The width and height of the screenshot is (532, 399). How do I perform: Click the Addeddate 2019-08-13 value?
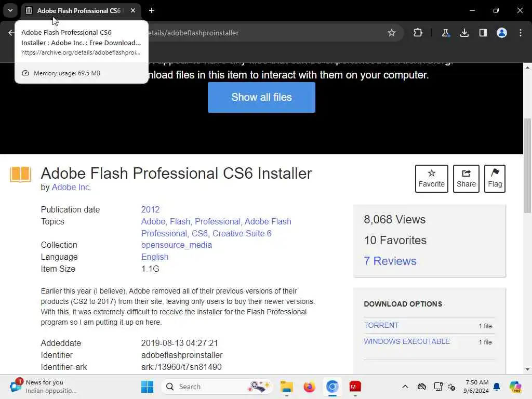(179, 343)
